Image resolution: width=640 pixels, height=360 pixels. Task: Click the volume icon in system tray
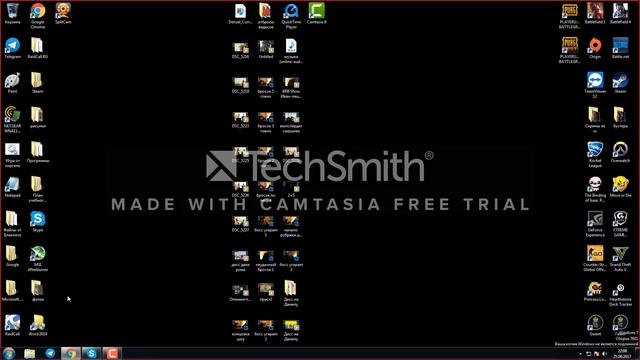tap(604, 354)
